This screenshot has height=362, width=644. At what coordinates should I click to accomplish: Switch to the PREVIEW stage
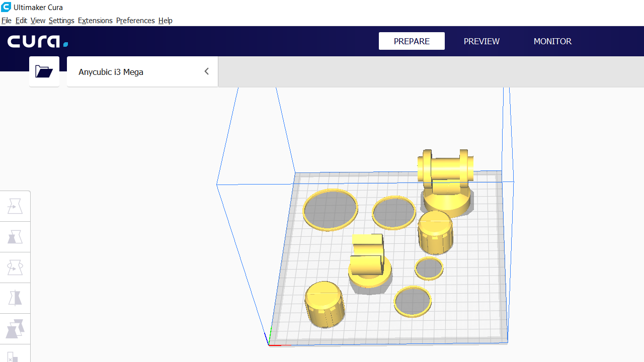(x=481, y=41)
